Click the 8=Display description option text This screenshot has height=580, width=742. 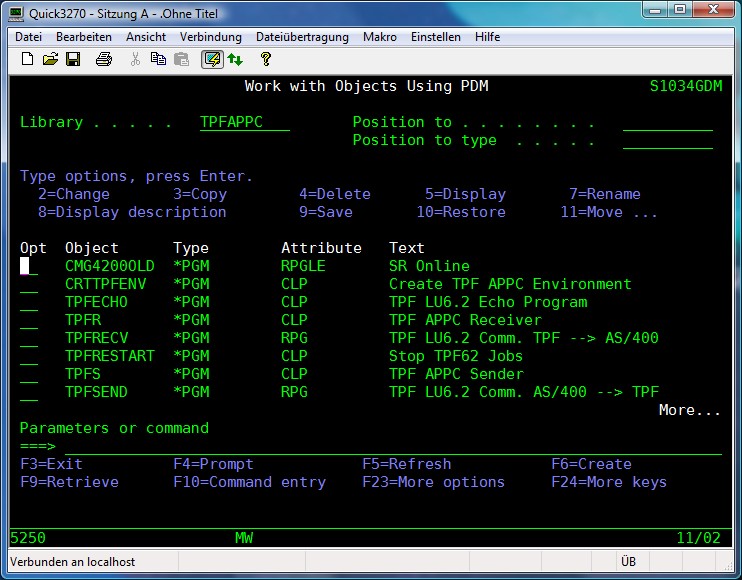[132, 212]
